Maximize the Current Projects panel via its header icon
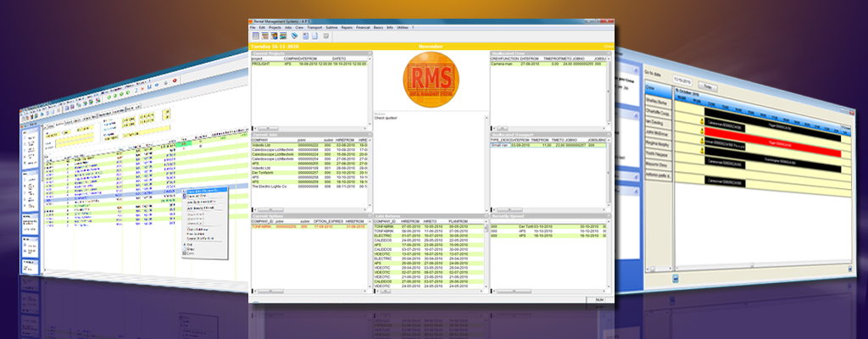 coord(370,53)
